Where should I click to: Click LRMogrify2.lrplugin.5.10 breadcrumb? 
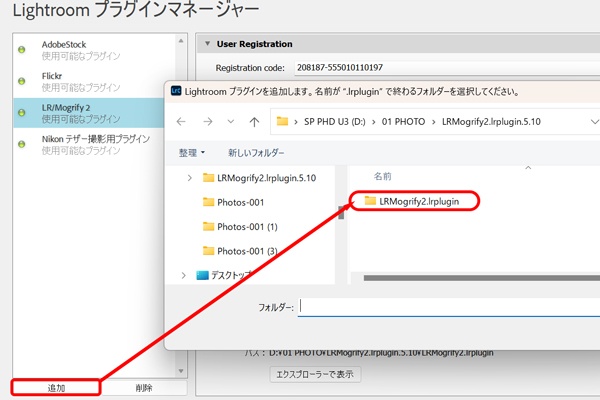[x=491, y=122]
